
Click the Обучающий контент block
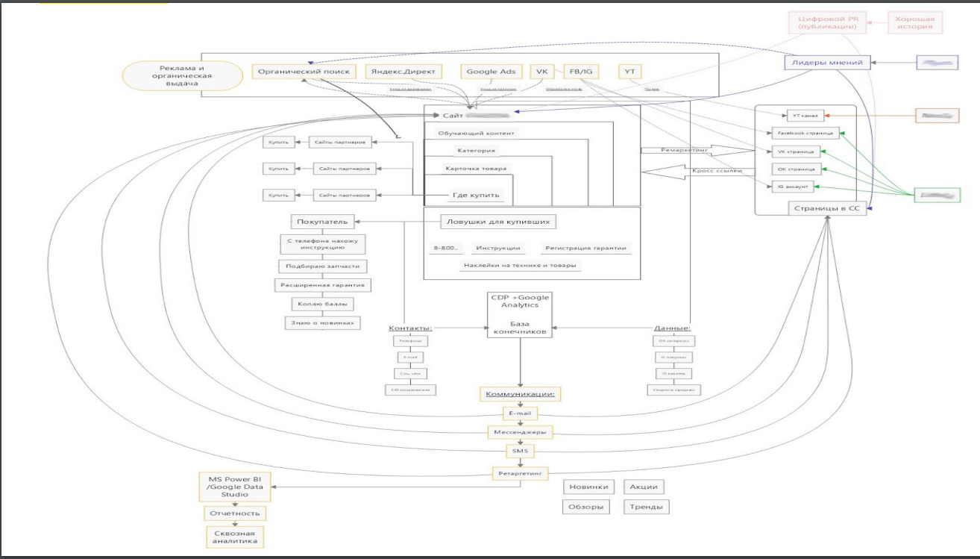tap(476, 133)
